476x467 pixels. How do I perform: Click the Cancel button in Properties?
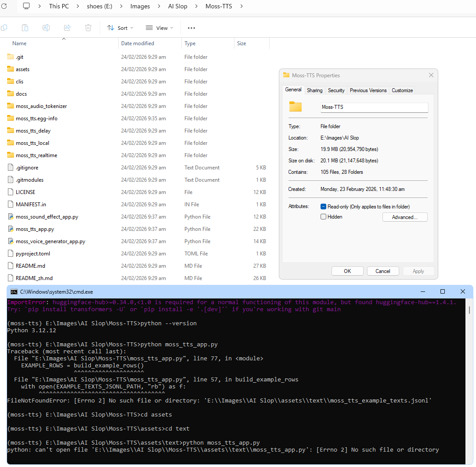(383, 271)
